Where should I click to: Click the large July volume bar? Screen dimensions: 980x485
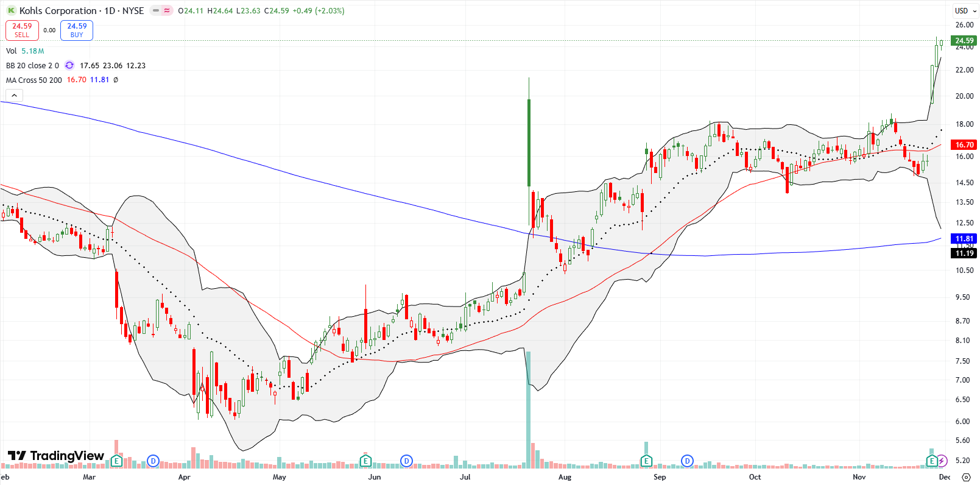(529, 409)
